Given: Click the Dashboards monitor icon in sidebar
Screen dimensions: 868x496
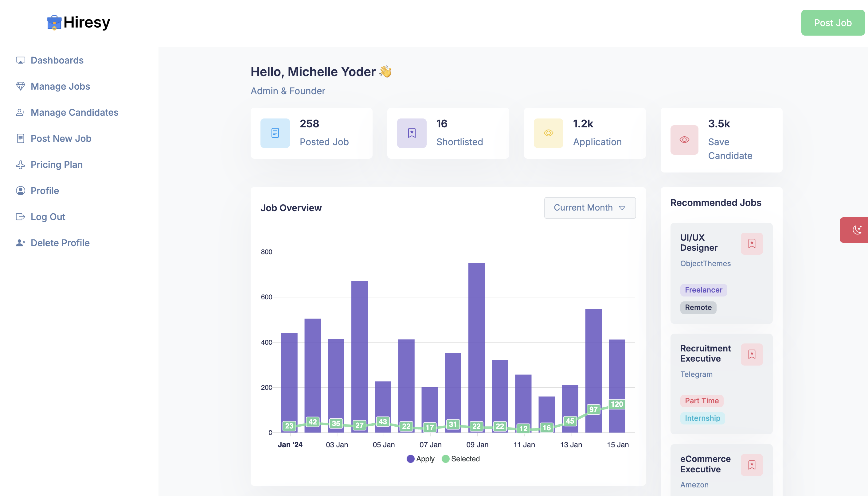Looking at the screenshot, I should point(21,60).
